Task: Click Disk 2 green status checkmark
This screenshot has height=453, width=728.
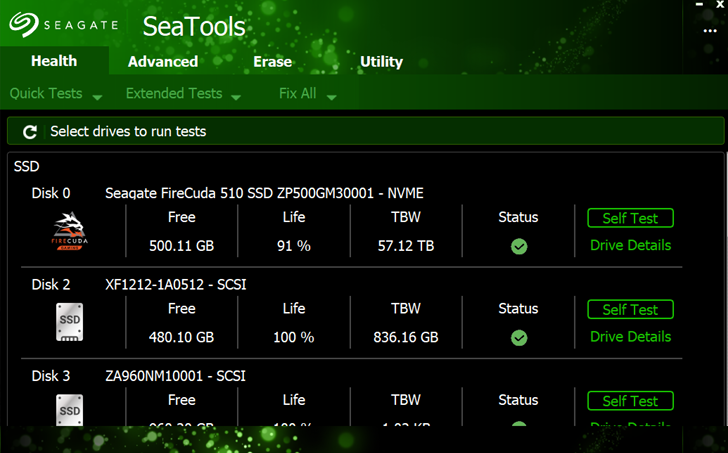Action: pos(519,338)
